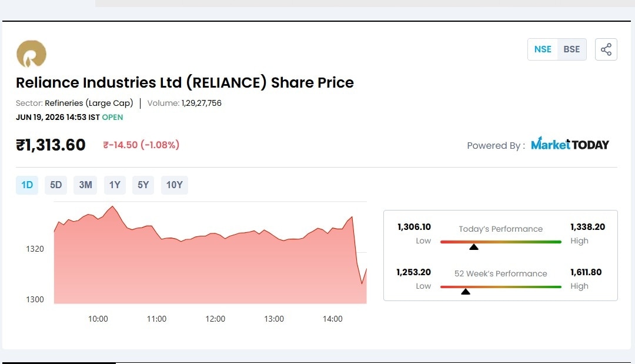Click the 14:00 x-axis label
Image resolution: width=635 pixels, height=364 pixels.
pos(332,319)
